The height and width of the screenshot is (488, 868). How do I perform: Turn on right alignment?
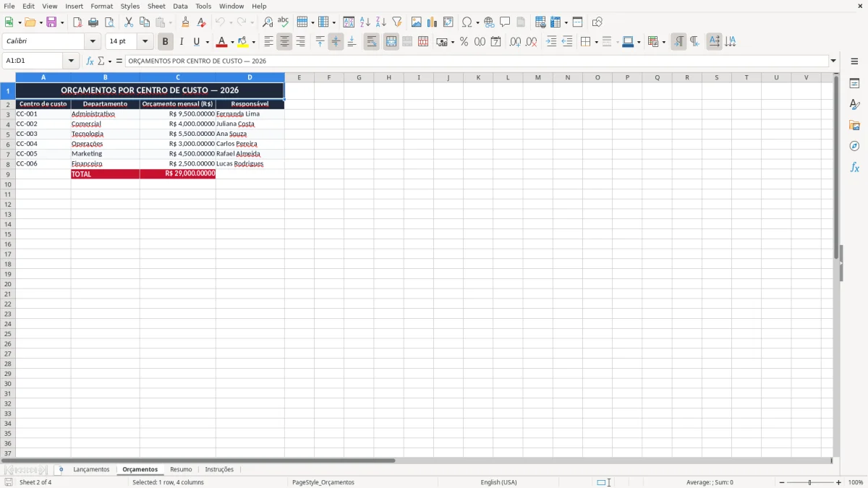300,42
